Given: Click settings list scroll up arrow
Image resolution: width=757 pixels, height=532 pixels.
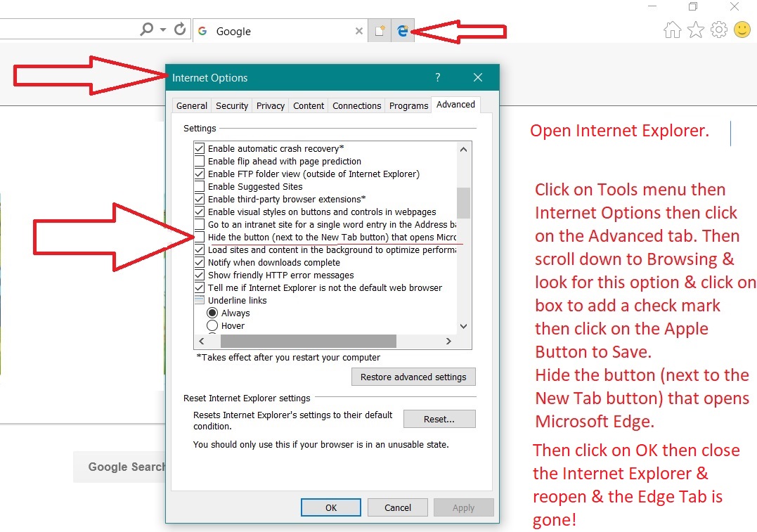Looking at the screenshot, I should (x=463, y=149).
